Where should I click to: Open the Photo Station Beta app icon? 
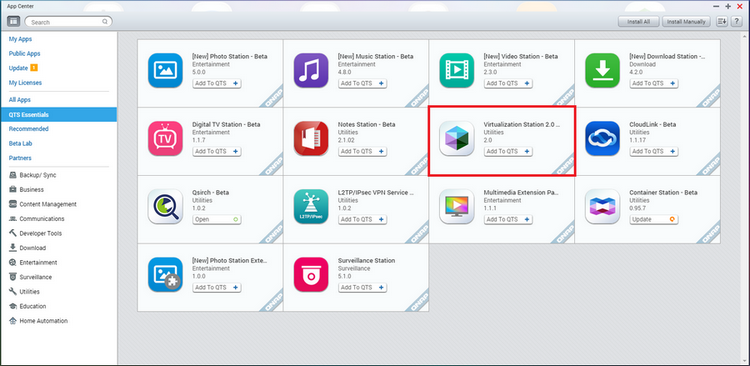[x=165, y=70]
